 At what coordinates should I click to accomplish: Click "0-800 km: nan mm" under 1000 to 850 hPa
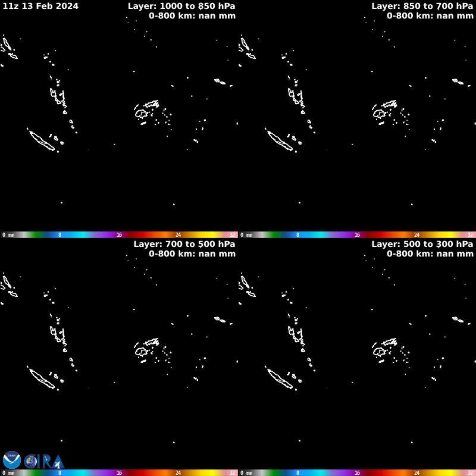click(192, 16)
